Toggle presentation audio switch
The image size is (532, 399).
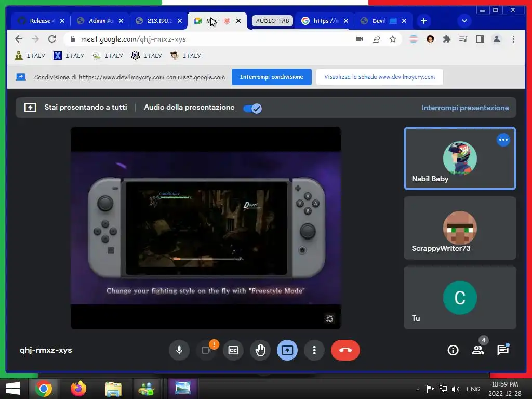click(252, 108)
